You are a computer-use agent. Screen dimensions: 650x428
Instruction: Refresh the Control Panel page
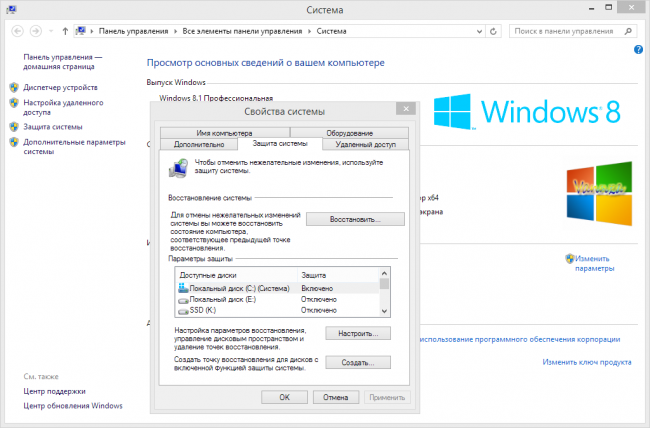click(493, 31)
